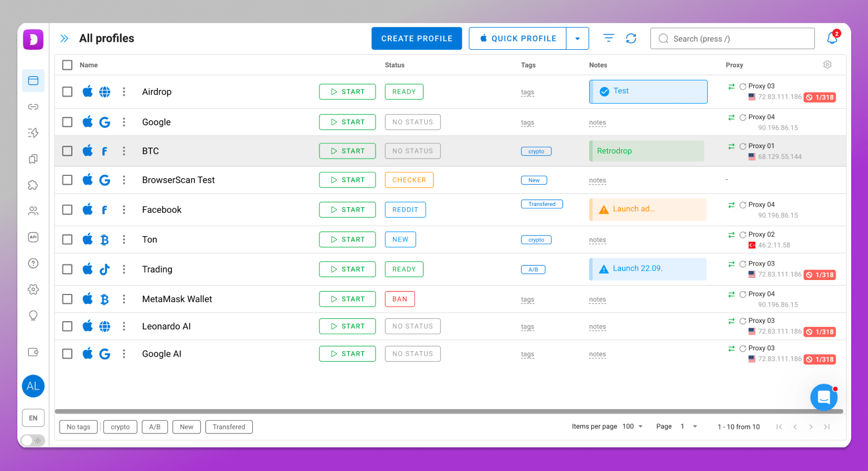The image size is (868, 471).
Task: Open the CHECKER status for BrowserScan Test
Action: point(409,180)
